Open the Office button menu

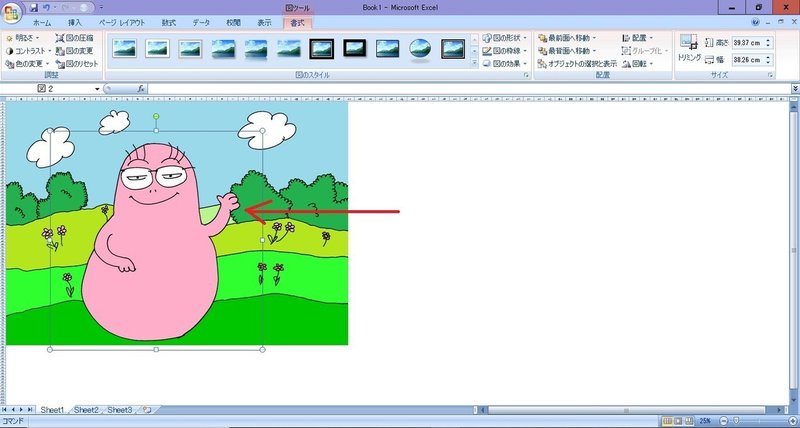(11, 12)
